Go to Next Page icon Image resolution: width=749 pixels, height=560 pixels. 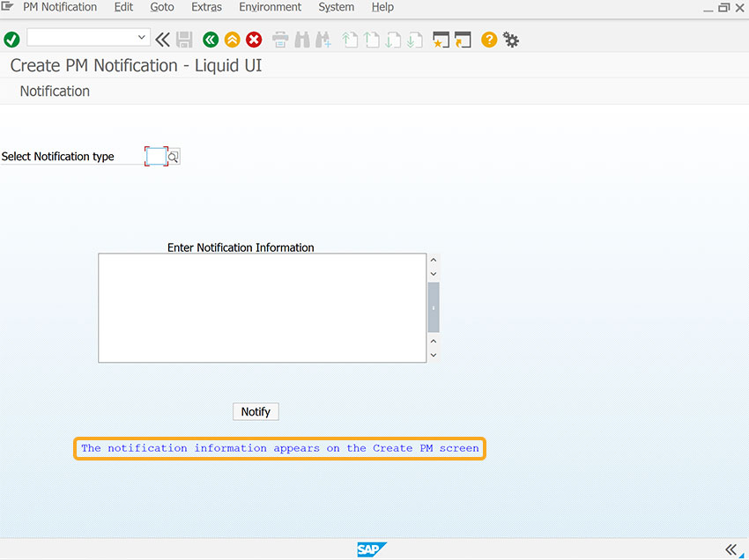(393, 40)
